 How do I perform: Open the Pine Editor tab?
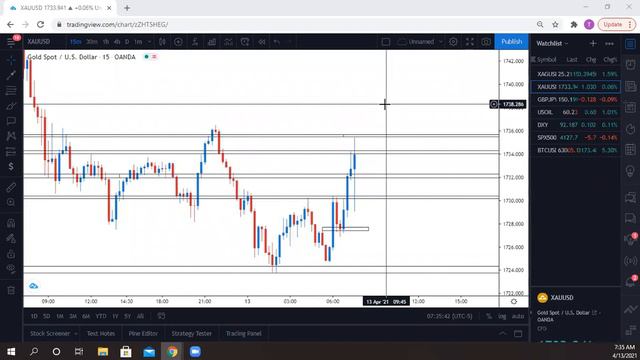click(x=143, y=333)
